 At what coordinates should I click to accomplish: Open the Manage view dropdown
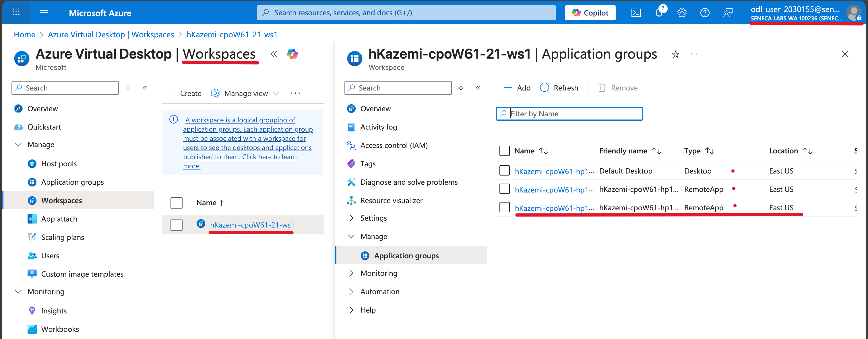click(x=245, y=93)
